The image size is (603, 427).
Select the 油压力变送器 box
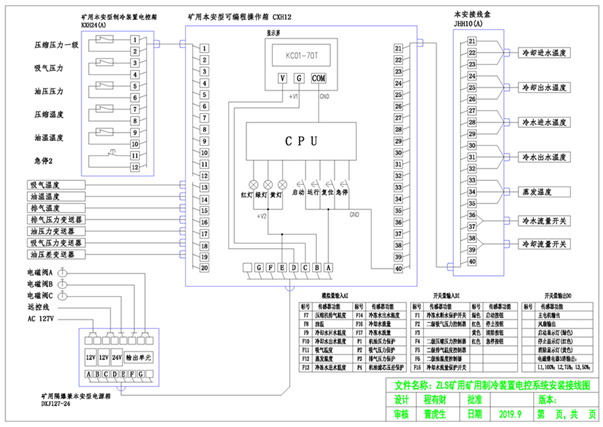click(56, 231)
